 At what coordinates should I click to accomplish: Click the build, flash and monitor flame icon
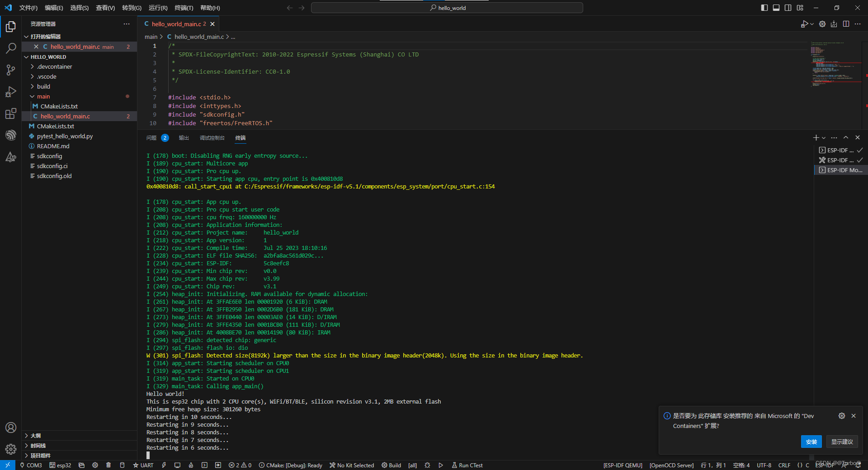coord(191,465)
